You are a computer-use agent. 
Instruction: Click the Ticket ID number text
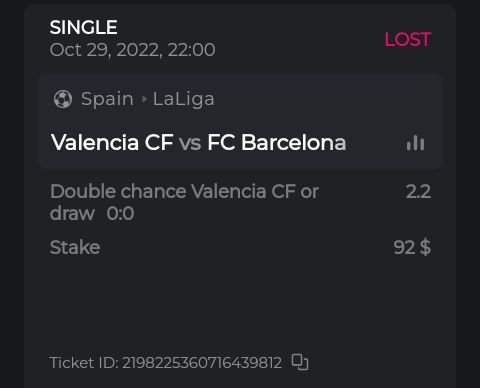pos(202,363)
